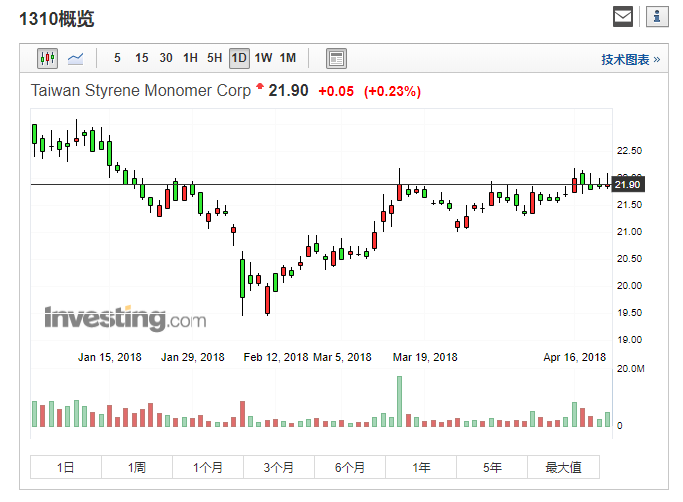
Task: Switch to line chart view
Action: tap(75, 58)
